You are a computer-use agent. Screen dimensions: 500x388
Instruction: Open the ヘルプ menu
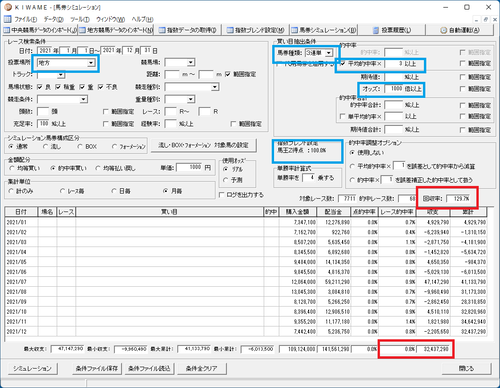142,19
